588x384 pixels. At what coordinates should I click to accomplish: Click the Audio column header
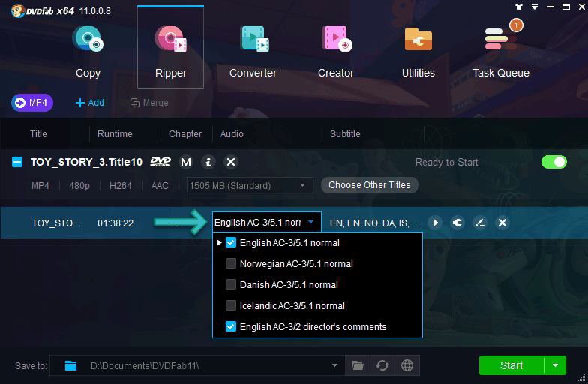click(x=232, y=134)
